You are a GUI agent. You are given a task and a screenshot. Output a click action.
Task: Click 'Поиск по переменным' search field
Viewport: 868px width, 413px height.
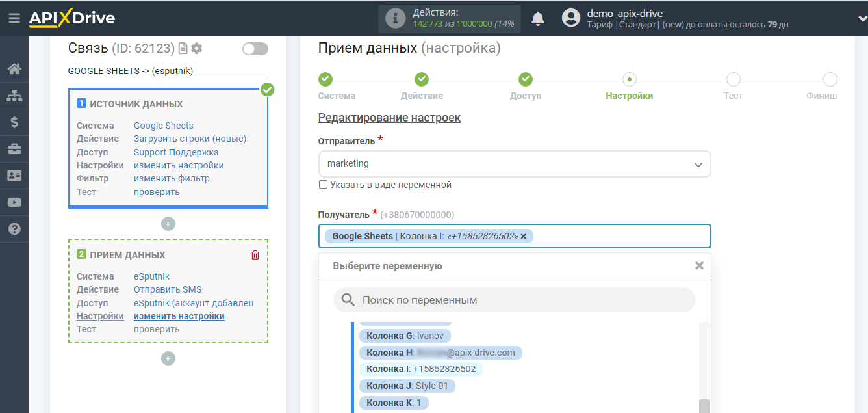pyautogui.click(x=515, y=300)
